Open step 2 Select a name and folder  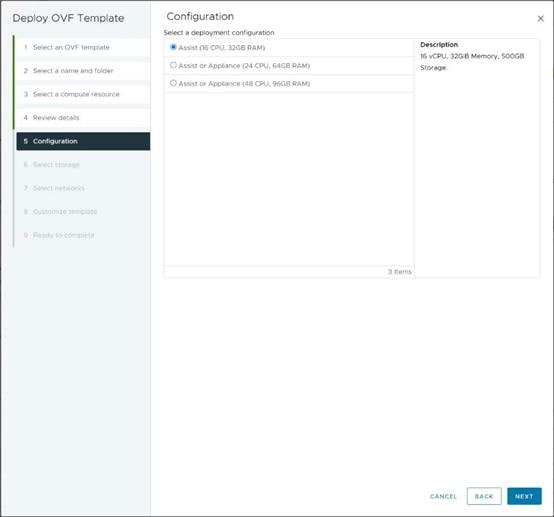point(83,71)
